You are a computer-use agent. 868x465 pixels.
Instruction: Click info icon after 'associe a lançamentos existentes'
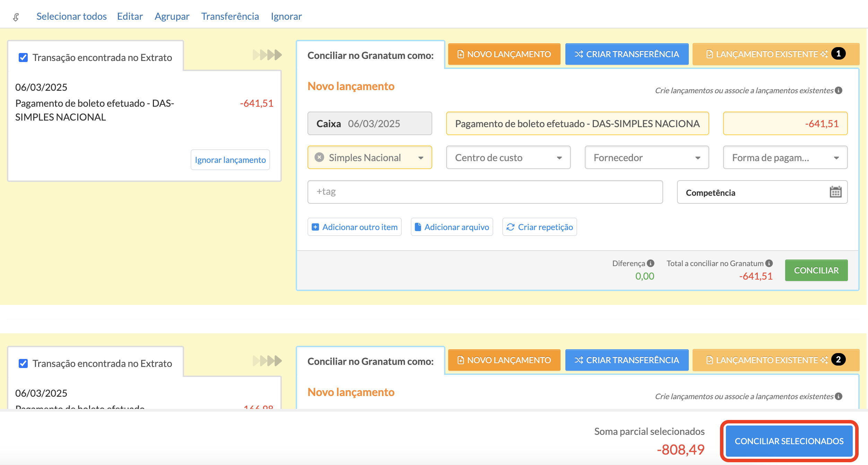pos(839,90)
